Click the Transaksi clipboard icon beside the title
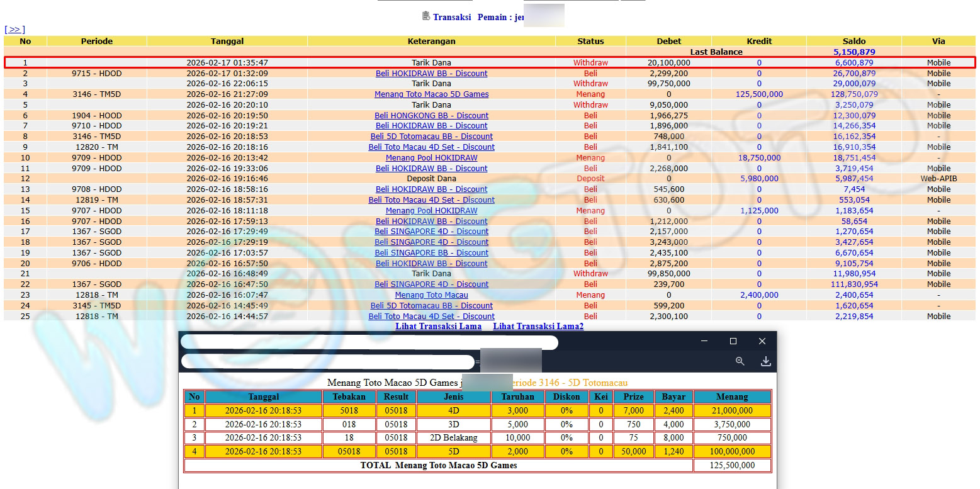The height and width of the screenshot is (489, 980). [426, 16]
